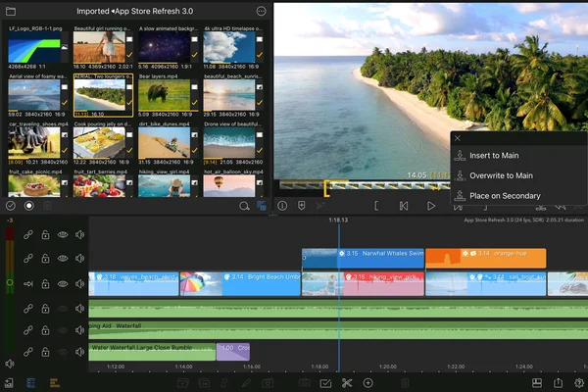
Task: Open the export share icon
Action: point(558,383)
